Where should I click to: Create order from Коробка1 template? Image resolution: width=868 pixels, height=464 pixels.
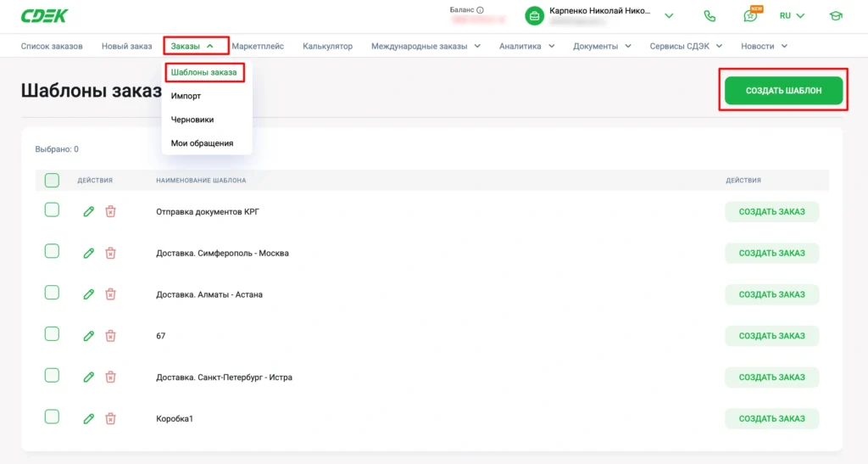click(771, 418)
